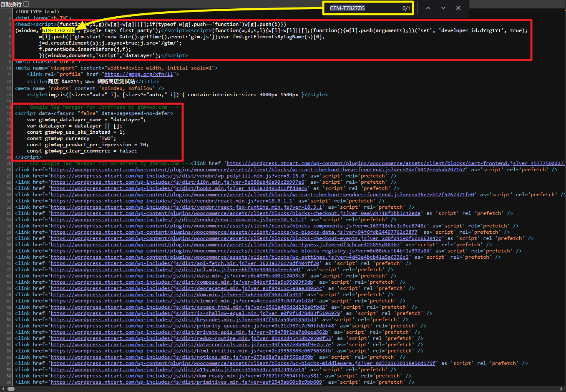Click the notices.min.js link
The width and height of the screenshot is (566, 392).
coord(182,357)
